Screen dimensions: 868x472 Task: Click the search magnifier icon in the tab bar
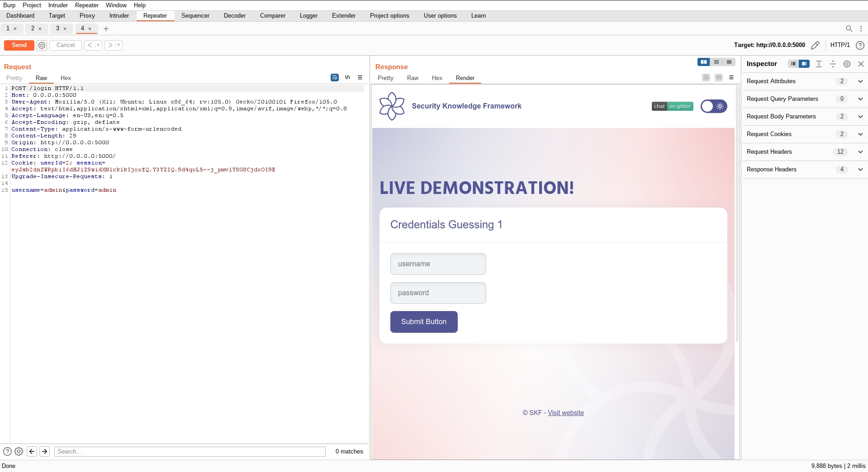point(849,28)
